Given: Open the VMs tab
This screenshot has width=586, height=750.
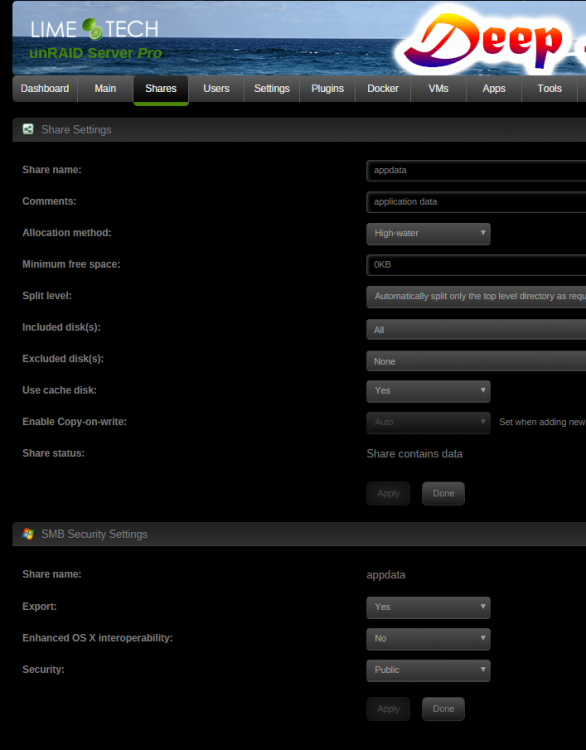Looking at the screenshot, I should (438, 88).
